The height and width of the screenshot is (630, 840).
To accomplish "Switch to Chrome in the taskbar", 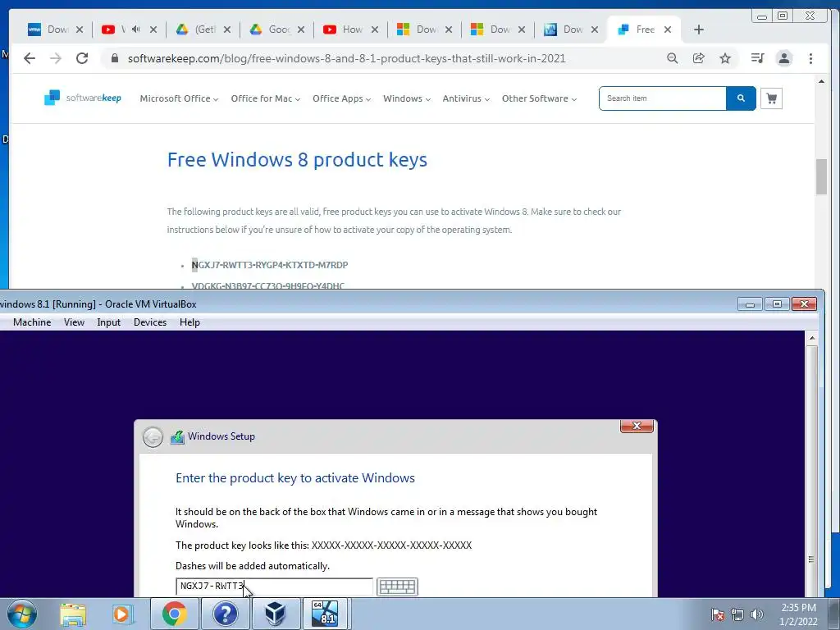I will (x=175, y=614).
